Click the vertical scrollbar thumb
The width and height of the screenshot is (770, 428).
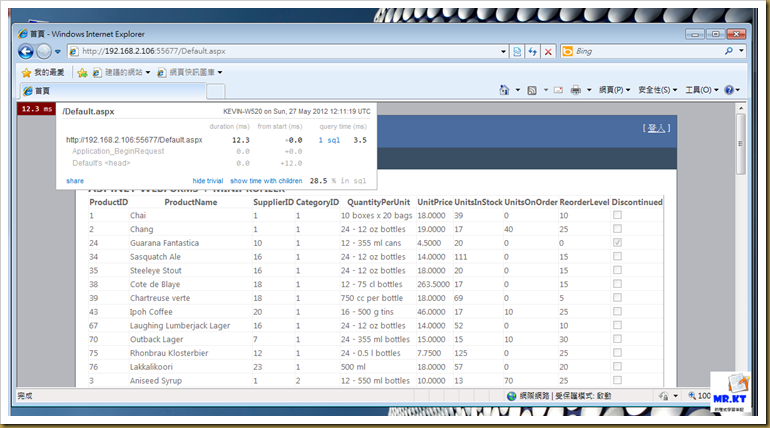point(740,143)
